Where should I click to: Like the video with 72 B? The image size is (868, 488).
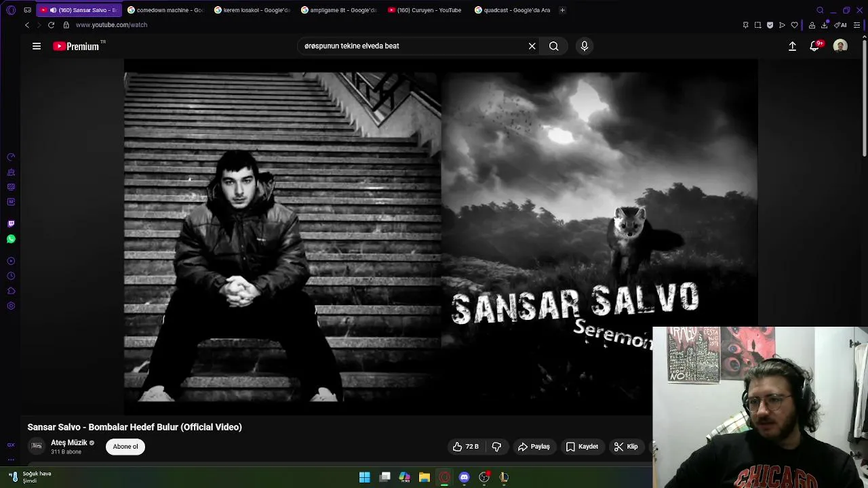point(466,447)
